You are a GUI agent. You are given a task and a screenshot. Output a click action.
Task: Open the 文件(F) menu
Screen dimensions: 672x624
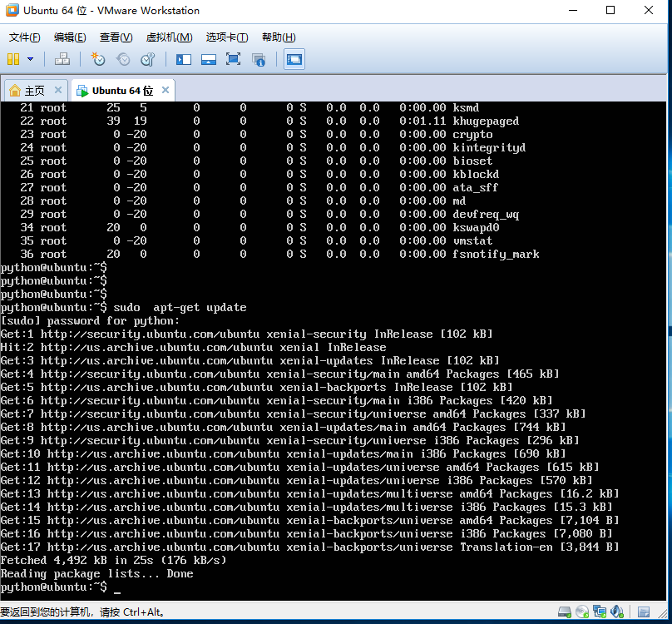pos(24,37)
